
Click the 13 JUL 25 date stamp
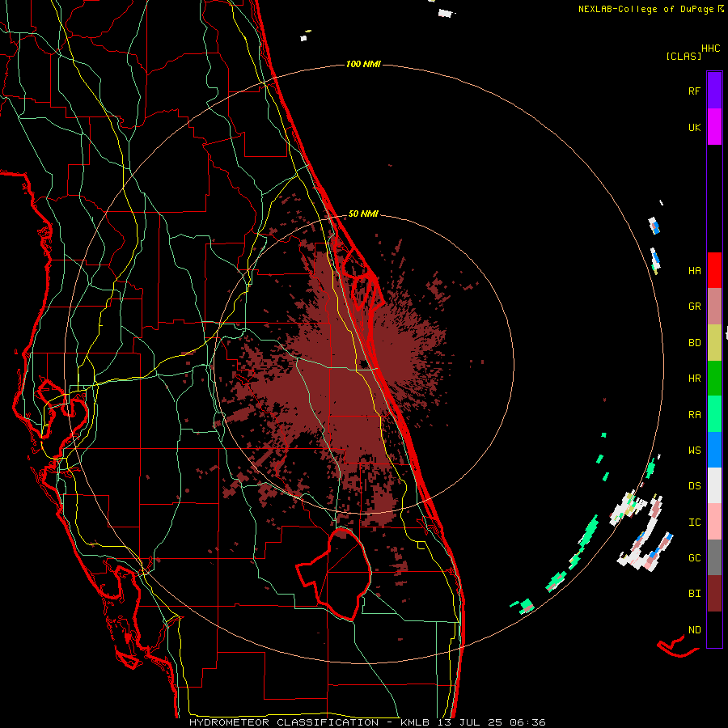[470, 722]
